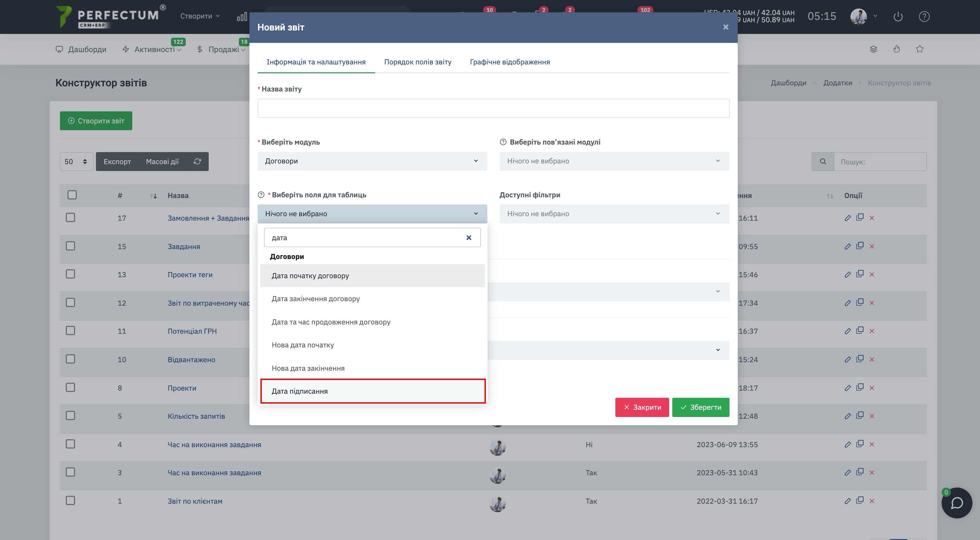Screen dimensions: 980x540
Task: Open the 'Доступні фільтри' dropdown
Action: tap(614, 214)
